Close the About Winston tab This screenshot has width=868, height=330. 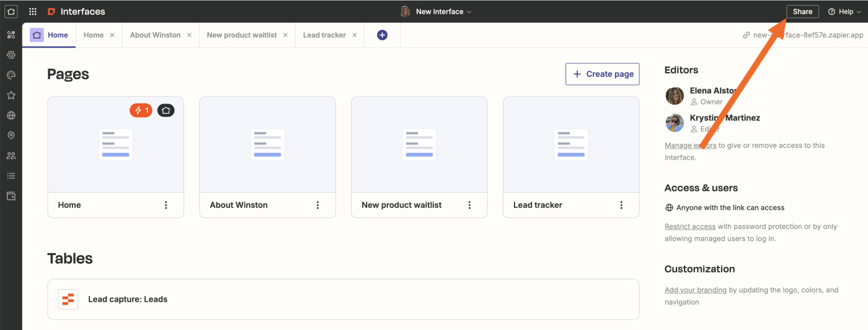tap(189, 35)
